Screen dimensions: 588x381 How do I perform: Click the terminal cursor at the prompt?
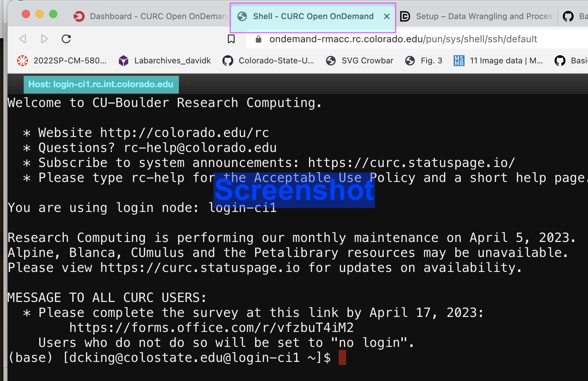[x=342, y=357]
